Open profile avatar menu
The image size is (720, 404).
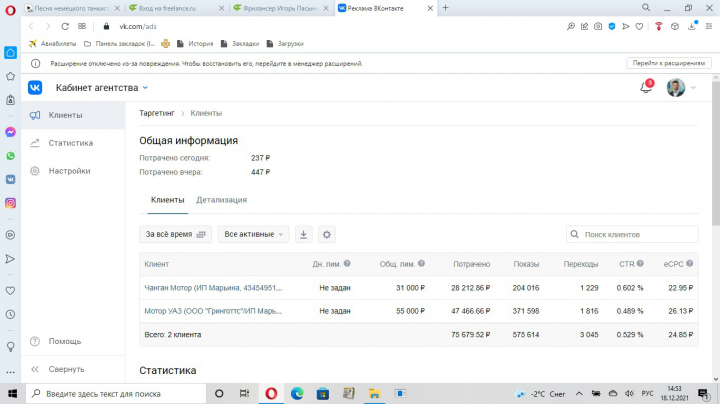675,88
